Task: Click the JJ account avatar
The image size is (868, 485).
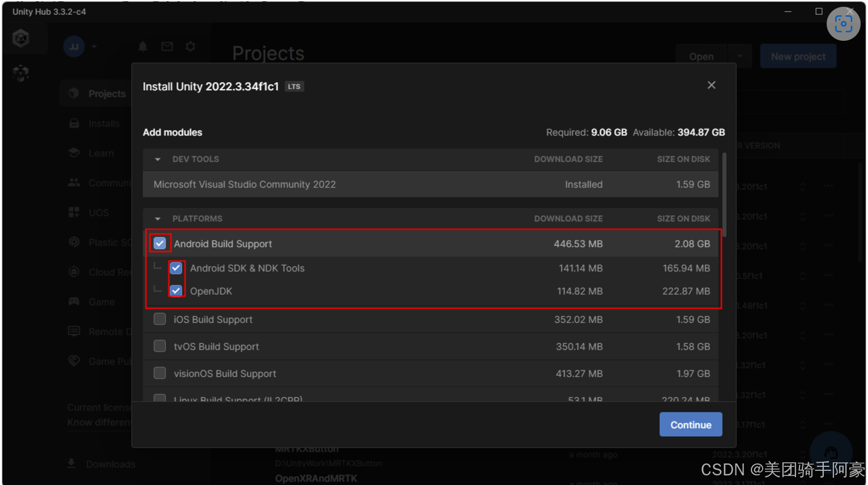Action: point(74,46)
